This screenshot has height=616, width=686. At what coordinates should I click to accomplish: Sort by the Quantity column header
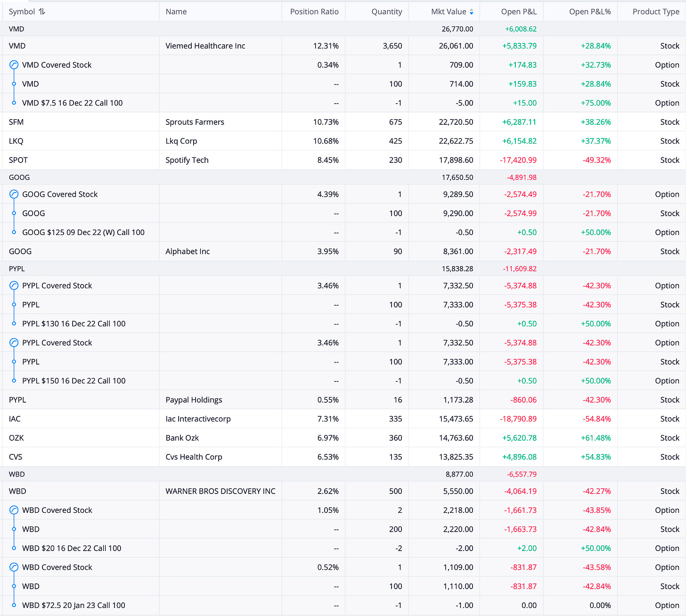pos(387,12)
